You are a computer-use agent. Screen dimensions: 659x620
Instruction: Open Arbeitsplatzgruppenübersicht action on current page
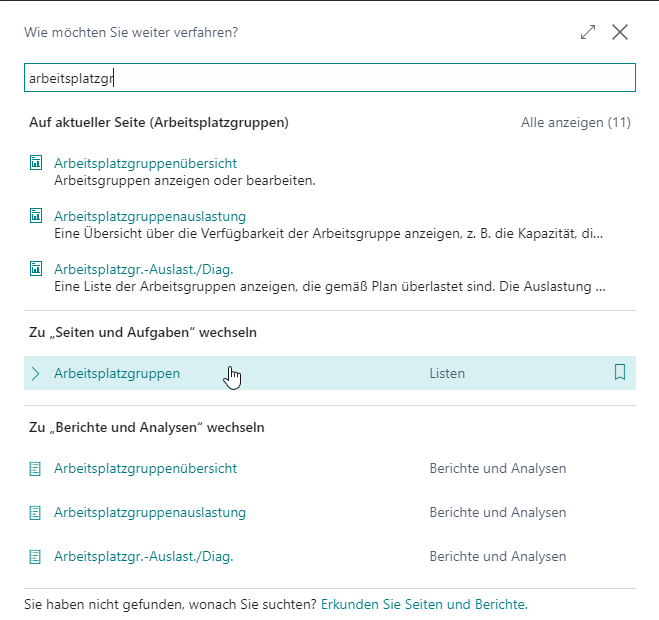pos(145,163)
